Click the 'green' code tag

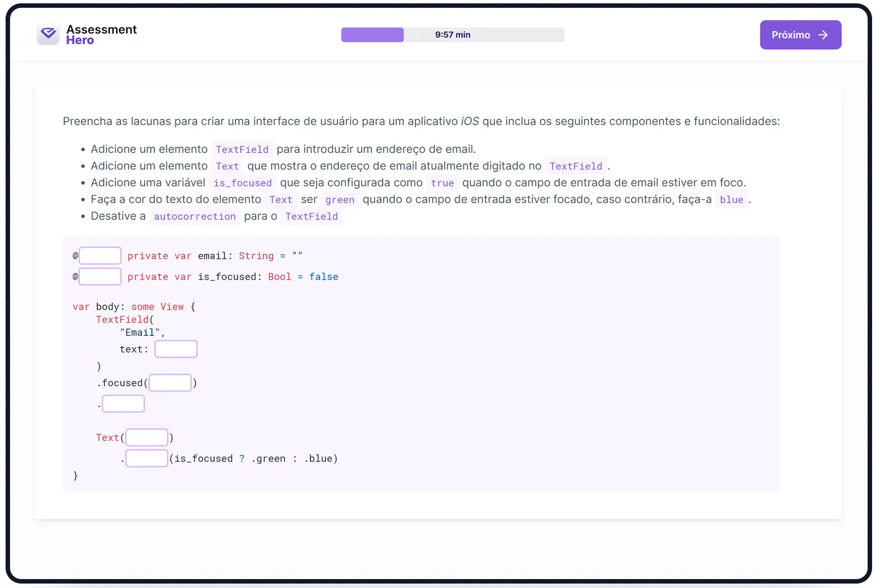tap(339, 200)
